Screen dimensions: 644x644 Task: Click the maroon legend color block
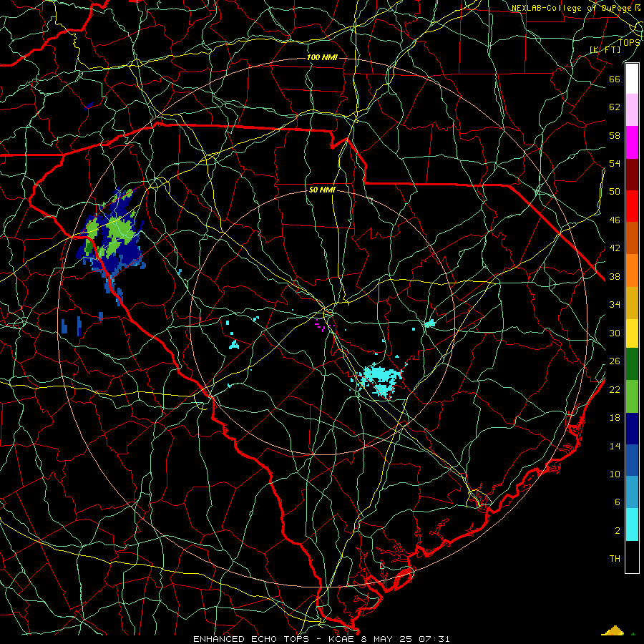(632, 175)
